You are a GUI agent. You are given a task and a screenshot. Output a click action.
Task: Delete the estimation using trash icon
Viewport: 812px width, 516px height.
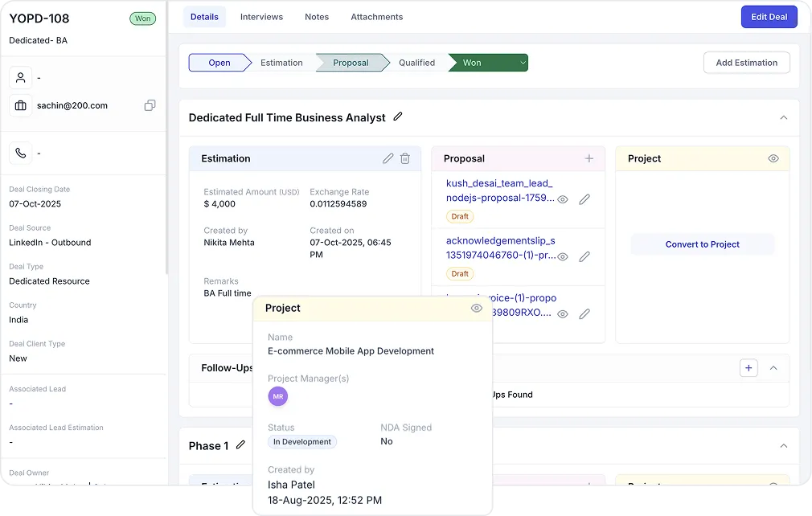pos(405,158)
